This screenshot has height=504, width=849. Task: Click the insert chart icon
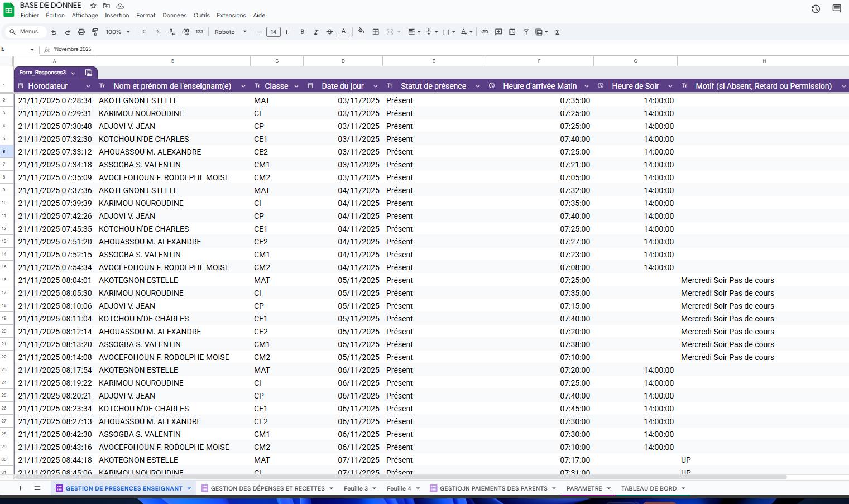[512, 32]
